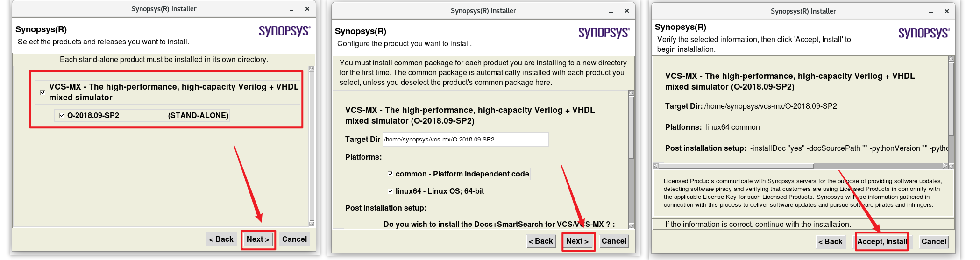
Task: Click vertical scrollbar thumb in configure window
Action: coord(631,127)
